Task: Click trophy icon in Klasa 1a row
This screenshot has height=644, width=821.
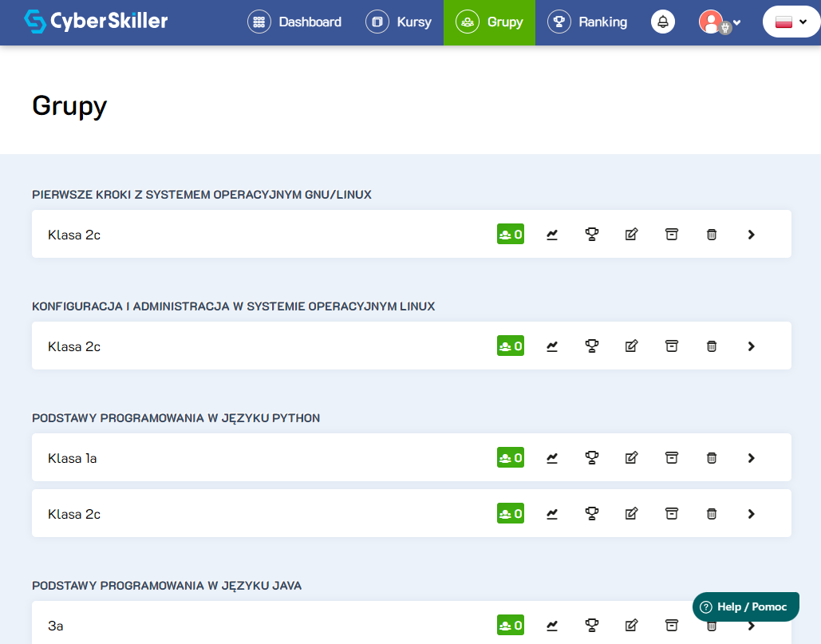Action: tap(592, 458)
